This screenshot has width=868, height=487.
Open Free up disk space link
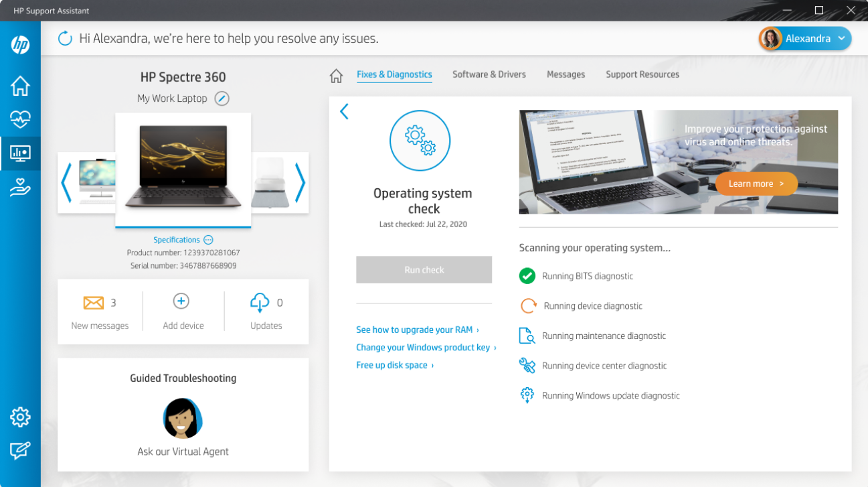(x=395, y=365)
